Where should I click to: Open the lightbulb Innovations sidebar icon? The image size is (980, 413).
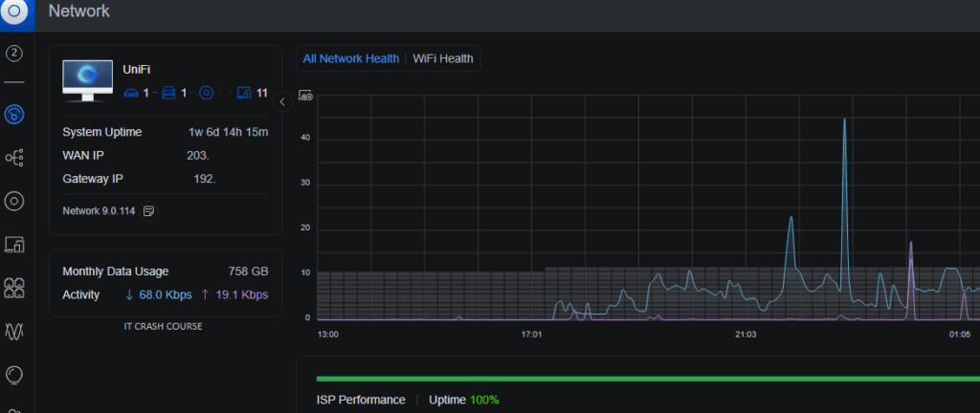(x=14, y=375)
